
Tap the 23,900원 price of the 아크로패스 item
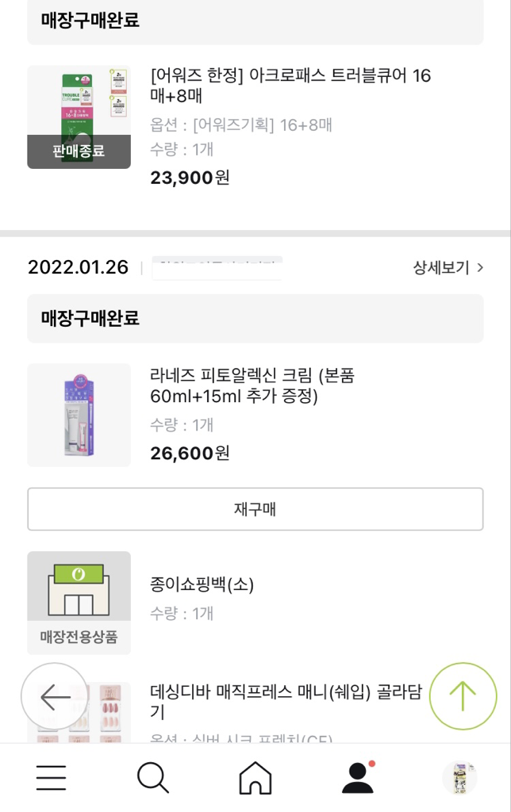[190, 178]
